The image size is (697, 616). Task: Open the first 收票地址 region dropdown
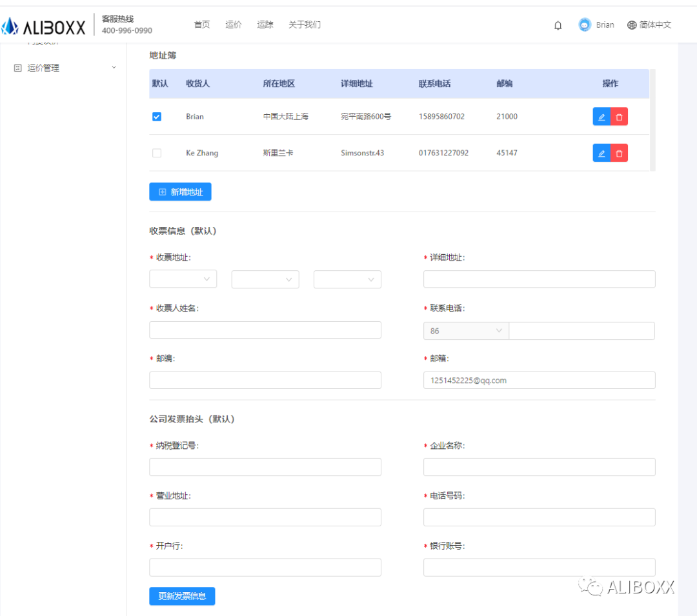[x=183, y=279]
